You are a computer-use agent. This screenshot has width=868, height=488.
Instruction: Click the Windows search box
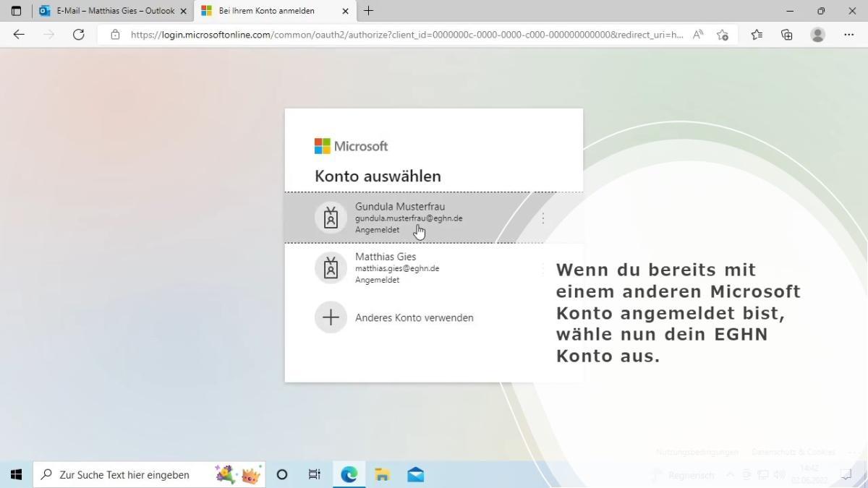130,475
